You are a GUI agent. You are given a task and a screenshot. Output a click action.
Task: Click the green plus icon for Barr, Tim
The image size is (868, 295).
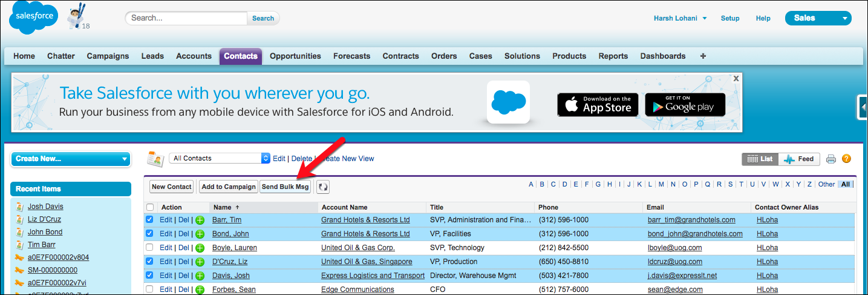(x=200, y=220)
